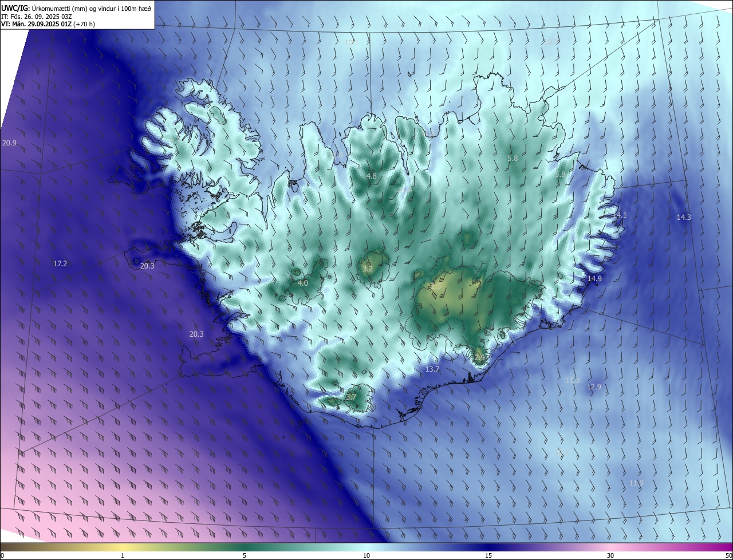Click the 5 tick on the colour scale

(x=245, y=555)
